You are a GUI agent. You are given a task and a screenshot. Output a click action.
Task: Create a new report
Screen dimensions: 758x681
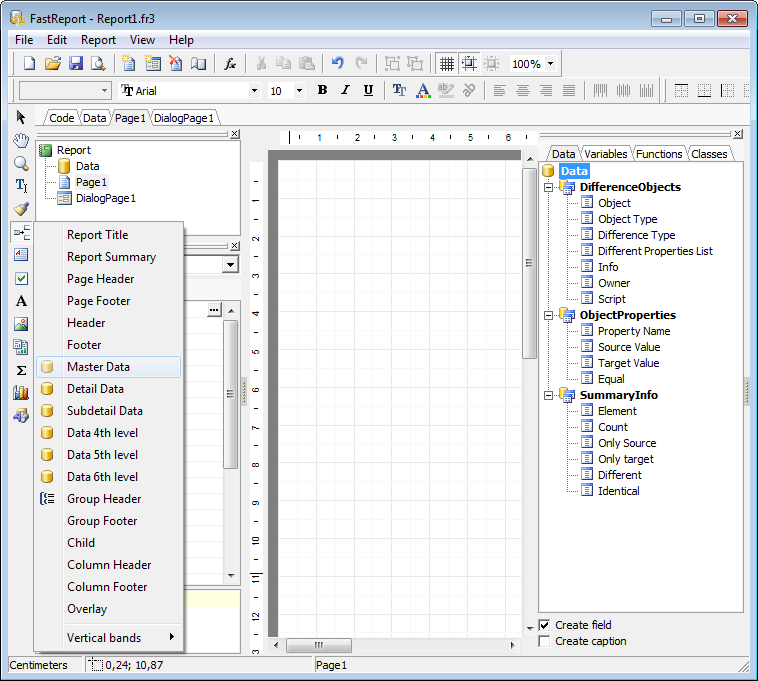pyautogui.click(x=29, y=63)
